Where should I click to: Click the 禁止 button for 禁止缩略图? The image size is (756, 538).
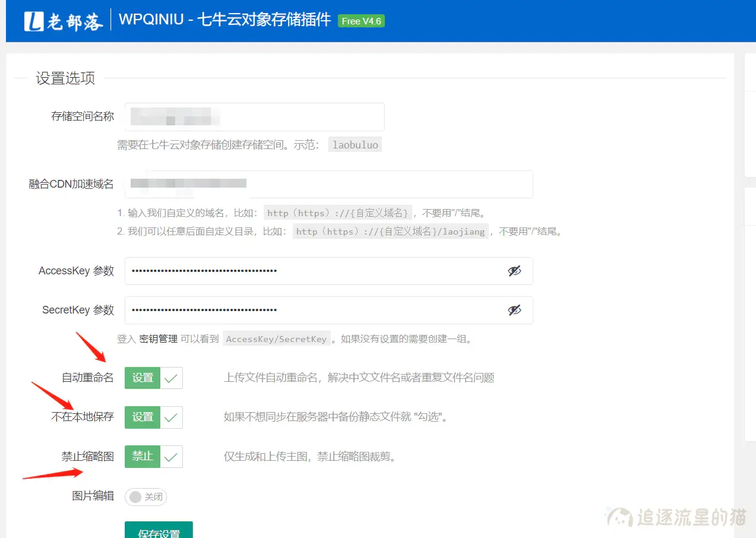pyautogui.click(x=142, y=456)
